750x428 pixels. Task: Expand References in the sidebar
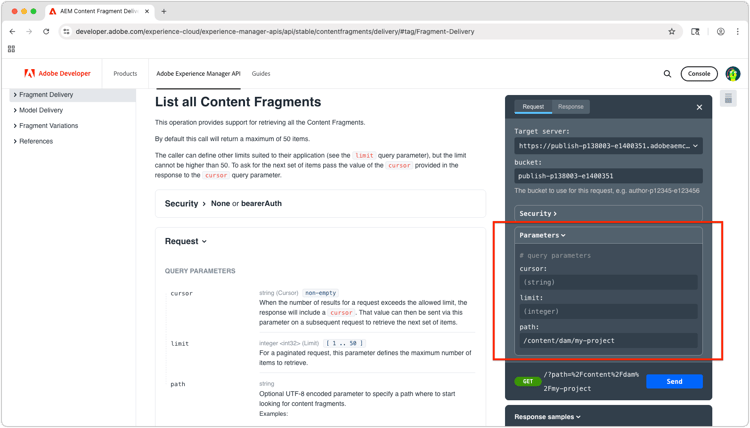[x=33, y=141]
